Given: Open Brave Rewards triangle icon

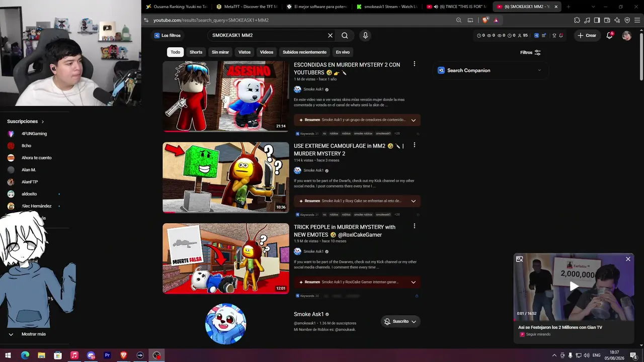Looking at the screenshot, I should pos(496,20).
